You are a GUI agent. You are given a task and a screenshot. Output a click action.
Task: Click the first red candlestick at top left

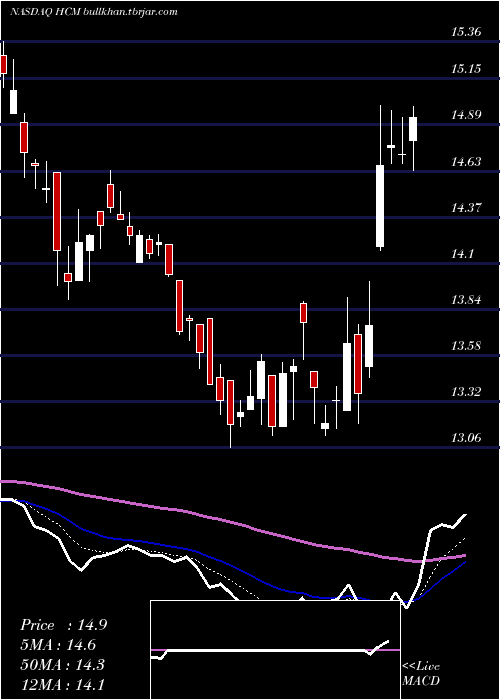pos(4,64)
